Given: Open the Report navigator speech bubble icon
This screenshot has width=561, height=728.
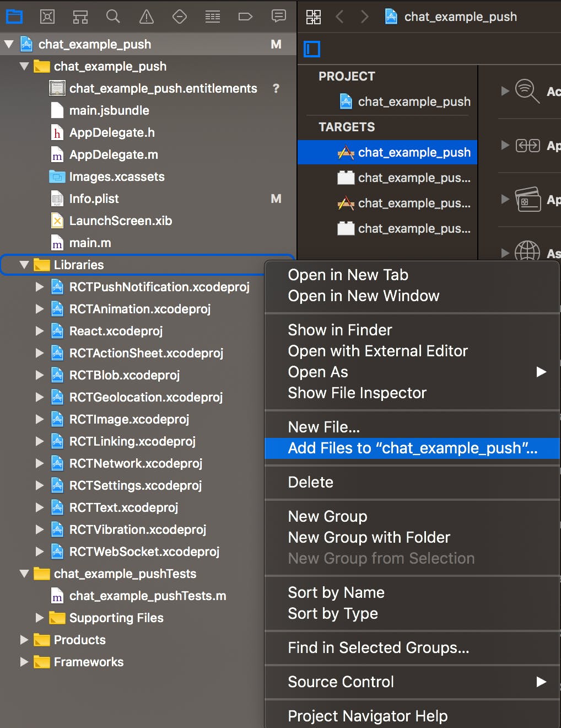Looking at the screenshot, I should pyautogui.click(x=278, y=16).
